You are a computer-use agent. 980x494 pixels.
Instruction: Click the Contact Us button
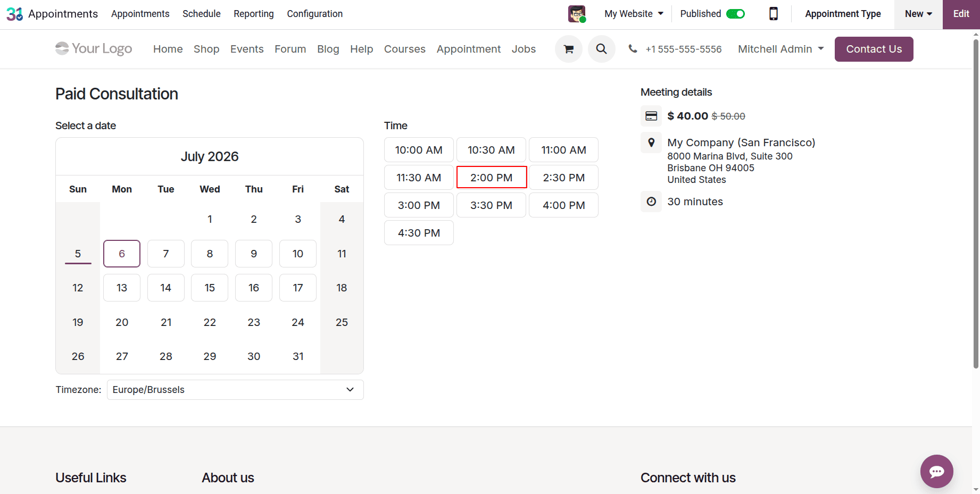coord(874,49)
